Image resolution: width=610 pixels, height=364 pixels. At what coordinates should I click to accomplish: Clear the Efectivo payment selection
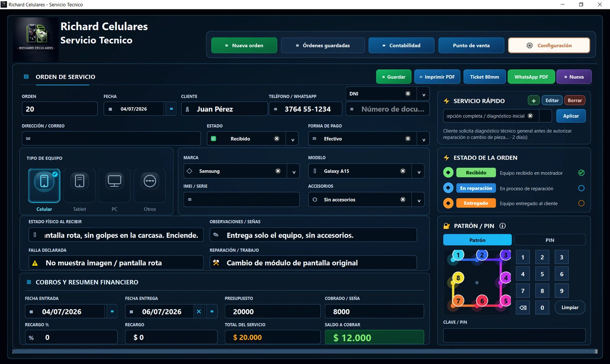point(408,139)
